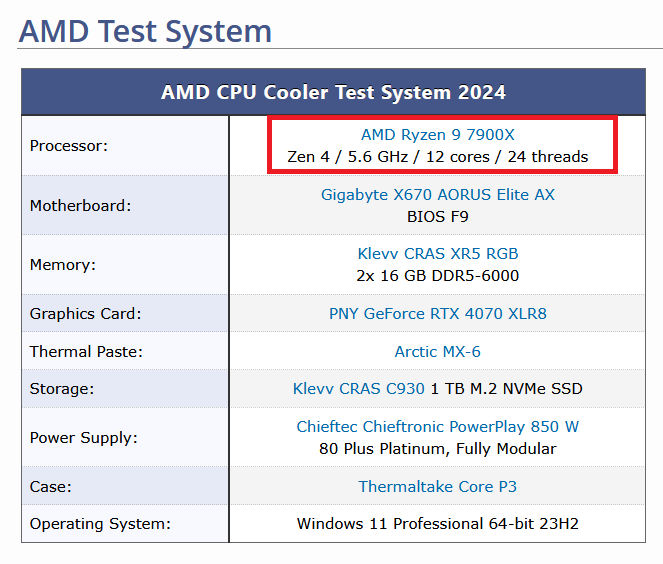This screenshot has height=564, width=663.
Task: Click the AMD Test System heading
Action: 145,32
